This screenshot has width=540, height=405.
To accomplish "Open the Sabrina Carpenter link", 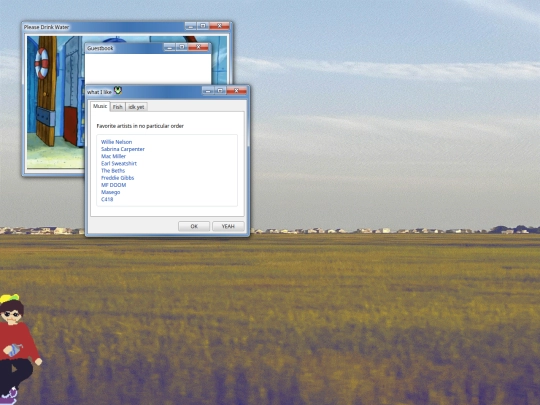I will [x=123, y=149].
